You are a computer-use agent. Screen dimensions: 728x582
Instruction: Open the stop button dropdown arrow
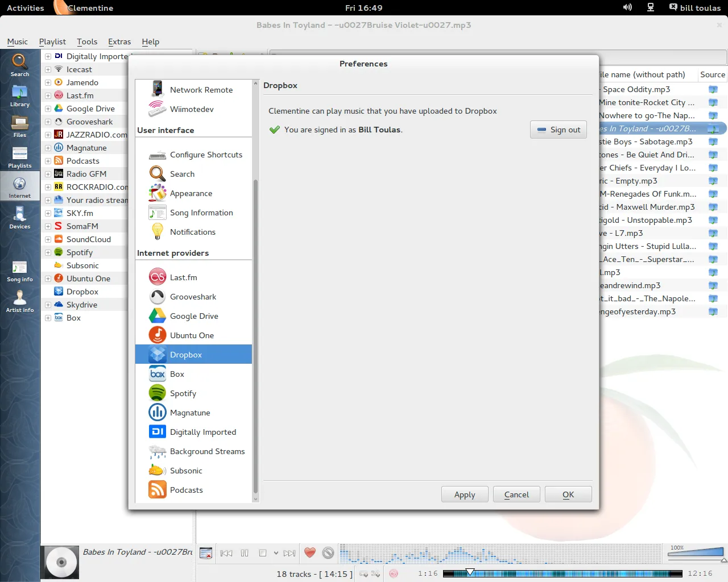pyautogui.click(x=276, y=552)
